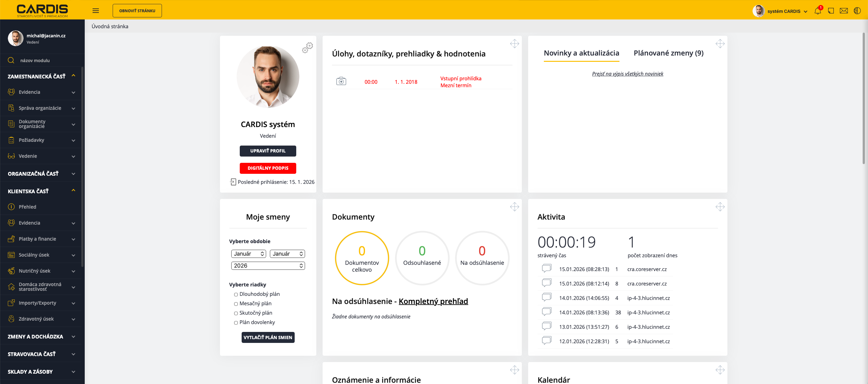Viewport: 868px width, 384px height.
Task: Open the second Január month dropdown
Action: [287, 253]
